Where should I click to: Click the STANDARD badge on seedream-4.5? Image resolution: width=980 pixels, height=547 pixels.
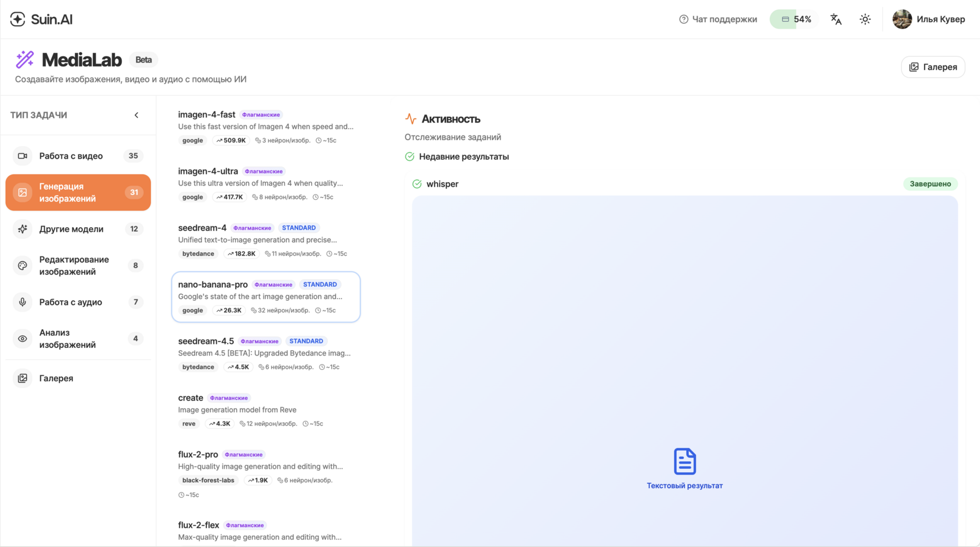pos(306,342)
